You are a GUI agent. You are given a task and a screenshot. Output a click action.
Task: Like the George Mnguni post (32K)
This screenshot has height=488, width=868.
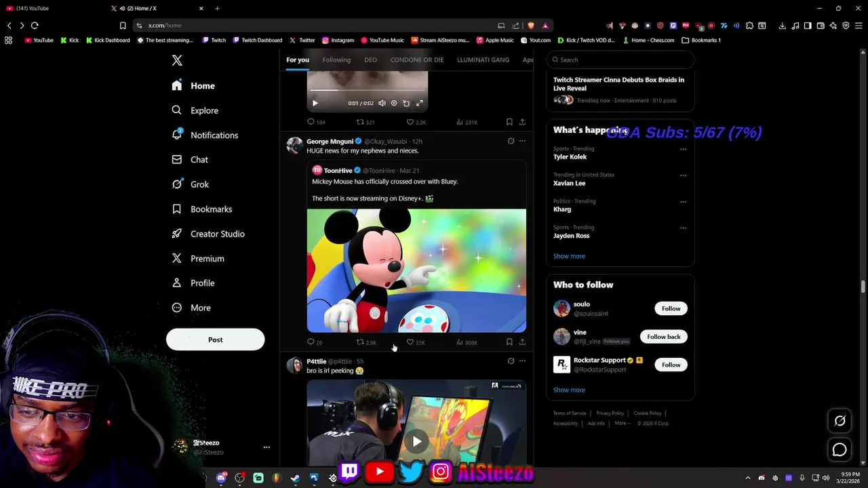coord(416,342)
